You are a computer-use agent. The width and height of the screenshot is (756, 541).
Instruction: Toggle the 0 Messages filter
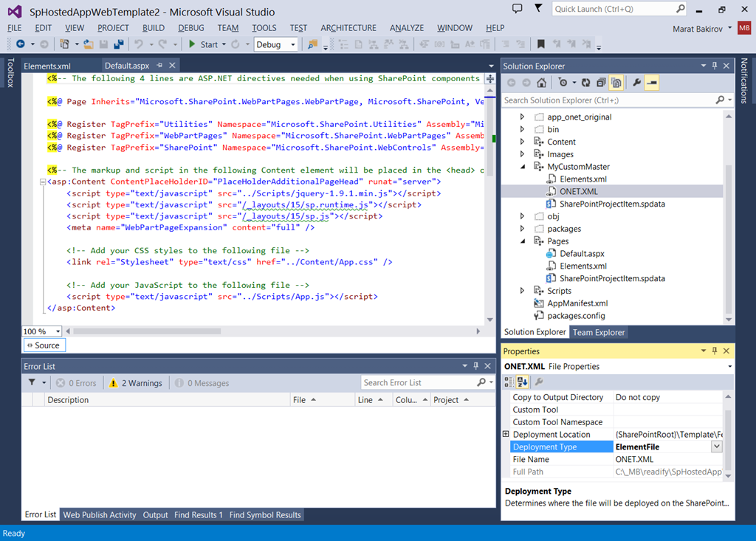pos(202,383)
